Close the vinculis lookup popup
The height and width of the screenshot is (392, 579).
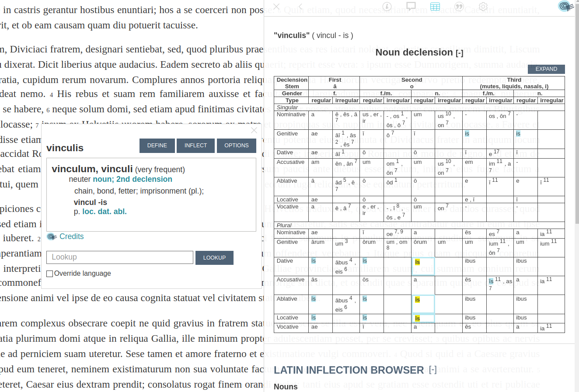(x=254, y=130)
